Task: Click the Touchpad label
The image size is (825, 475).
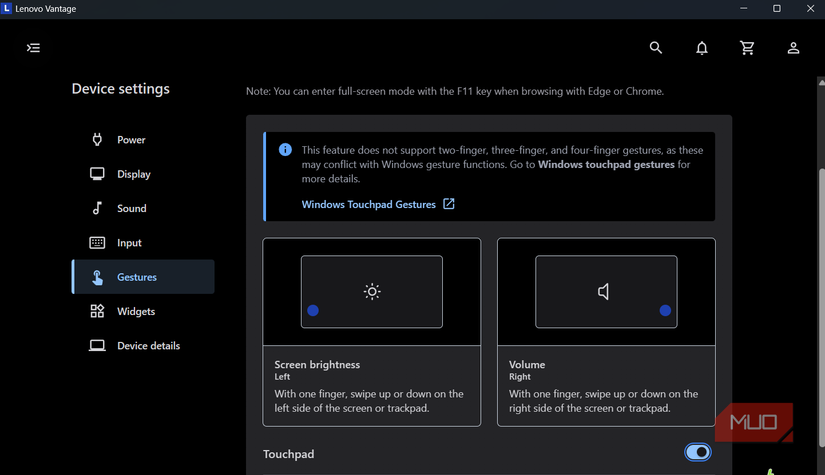Action: pos(288,454)
